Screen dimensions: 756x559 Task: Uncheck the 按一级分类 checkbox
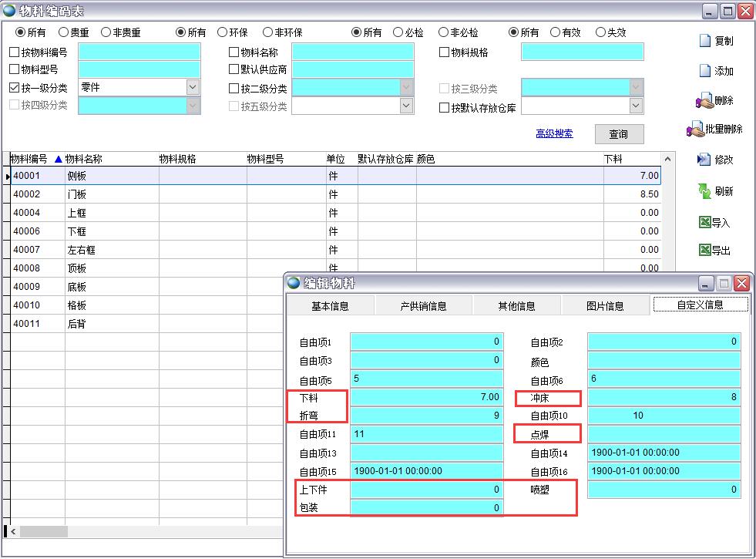tap(14, 88)
